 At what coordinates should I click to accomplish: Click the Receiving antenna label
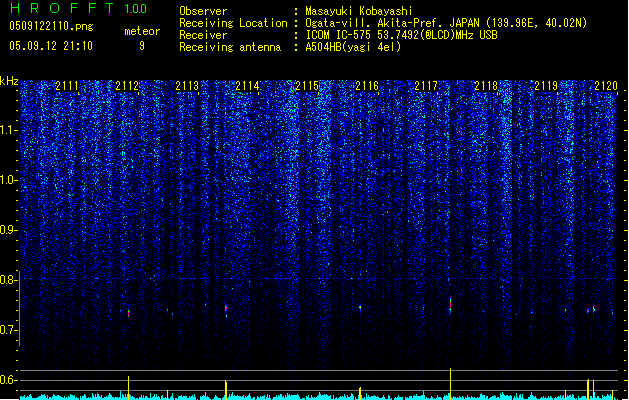[x=230, y=47]
